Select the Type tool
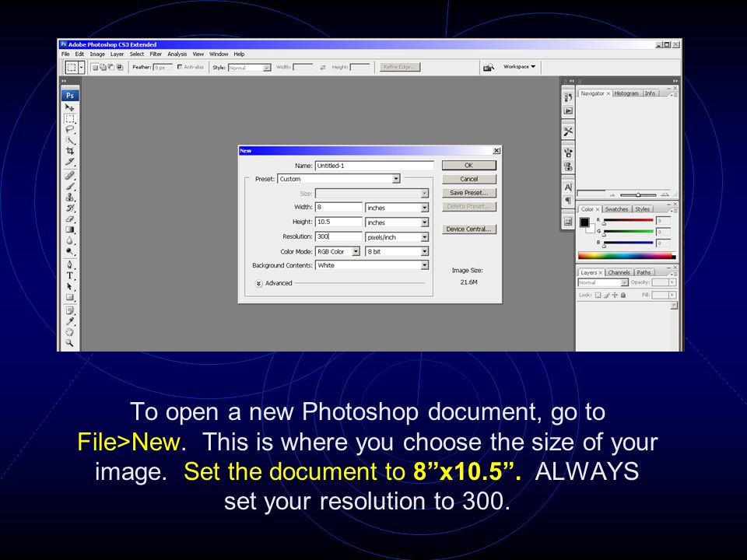 69,275
